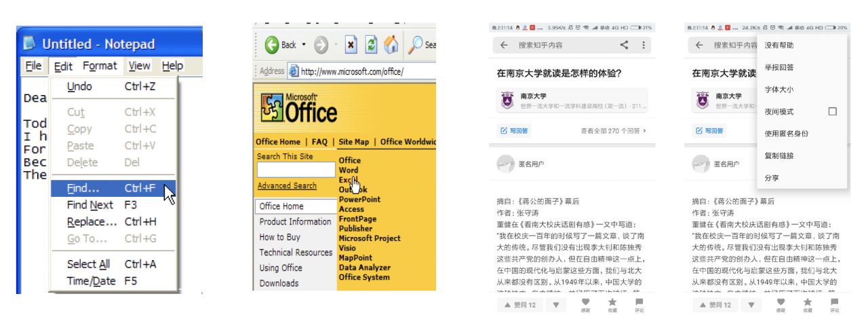Viewport: 868px width, 330px height.
Task: Choose Time/Date from the Edit menu
Action: click(x=113, y=280)
